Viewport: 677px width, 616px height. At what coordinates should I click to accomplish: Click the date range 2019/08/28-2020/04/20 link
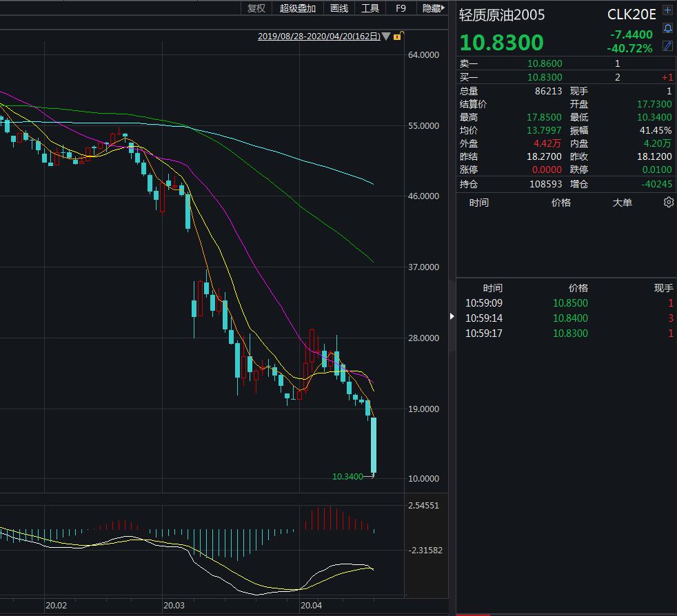[x=319, y=37]
